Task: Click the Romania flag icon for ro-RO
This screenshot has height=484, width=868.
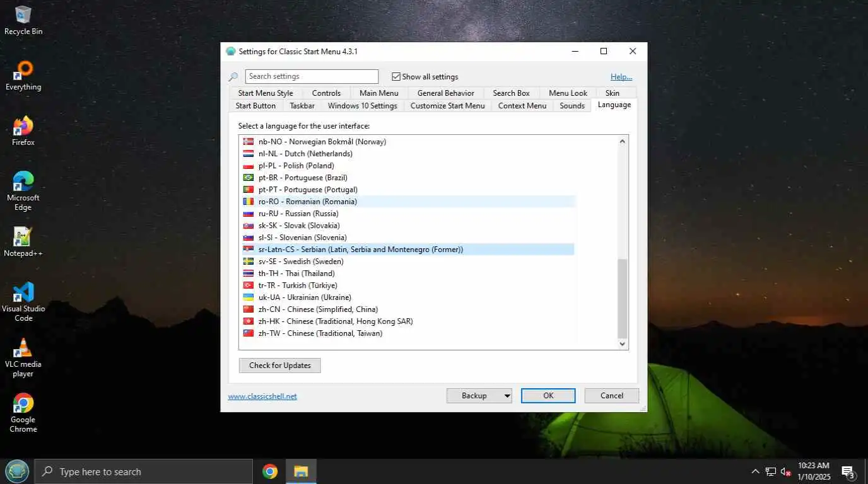Action: tap(249, 202)
